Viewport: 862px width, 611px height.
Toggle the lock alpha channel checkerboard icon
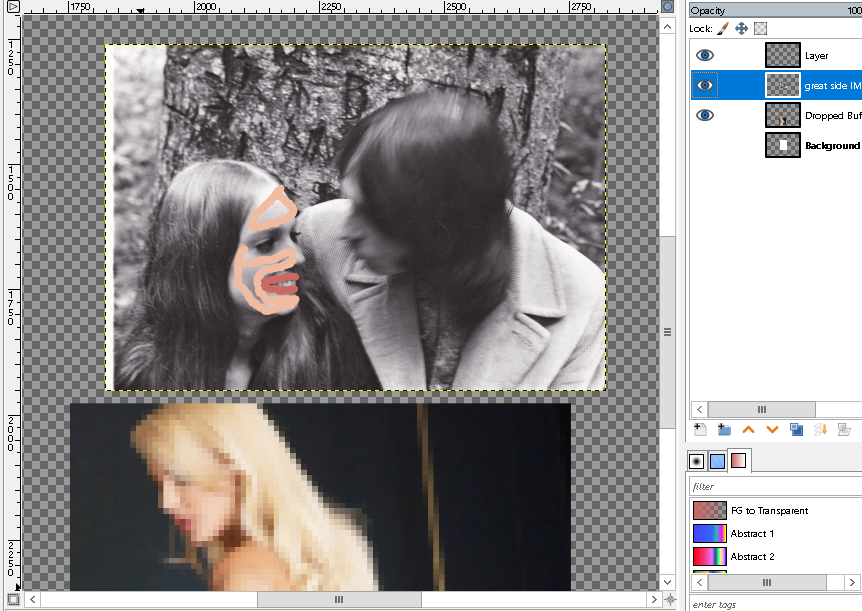[x=760, y=29]
